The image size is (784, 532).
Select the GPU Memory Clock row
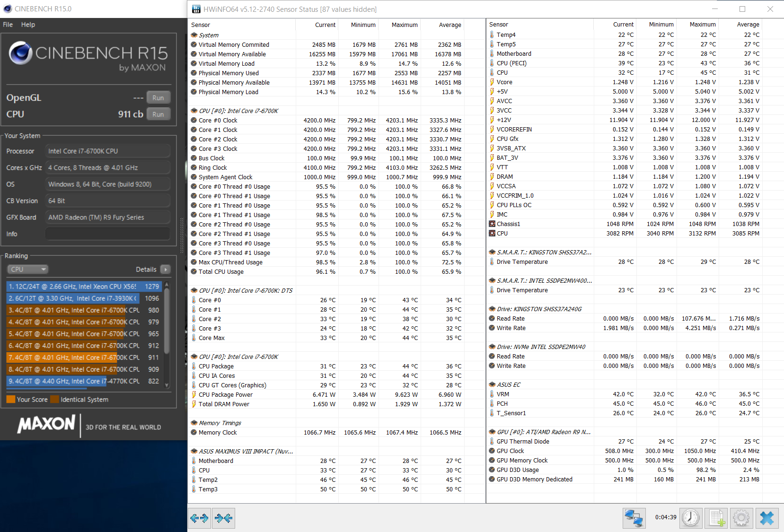[624, 461]
